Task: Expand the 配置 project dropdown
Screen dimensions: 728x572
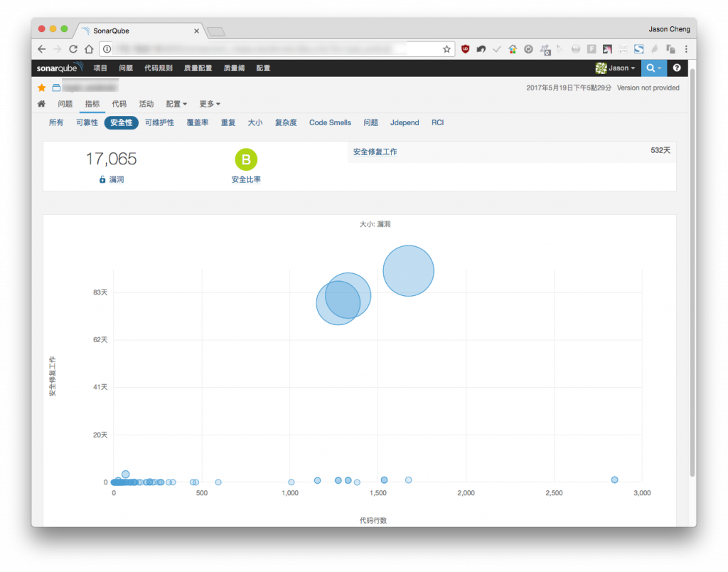Action: 176,104
